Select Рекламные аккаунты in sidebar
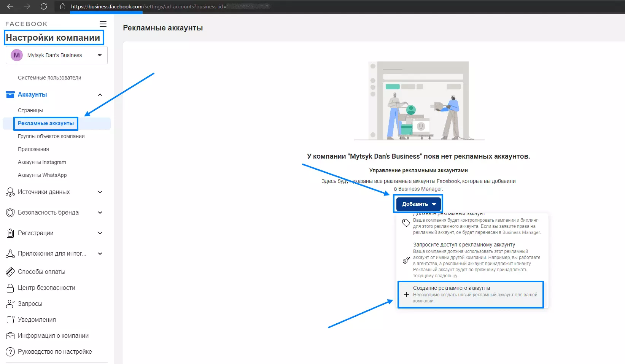This screenshot has width=625, height=364. pos(46,123)
